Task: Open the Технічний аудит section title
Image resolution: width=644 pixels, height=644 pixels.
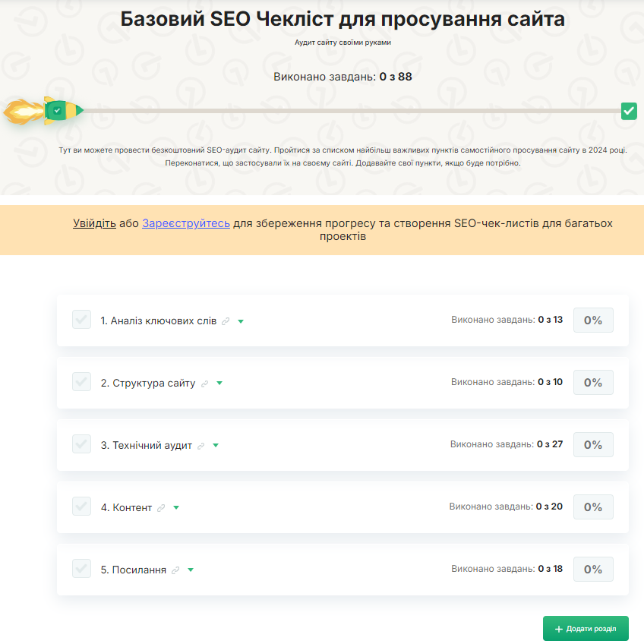Action: tap(147, 445)
